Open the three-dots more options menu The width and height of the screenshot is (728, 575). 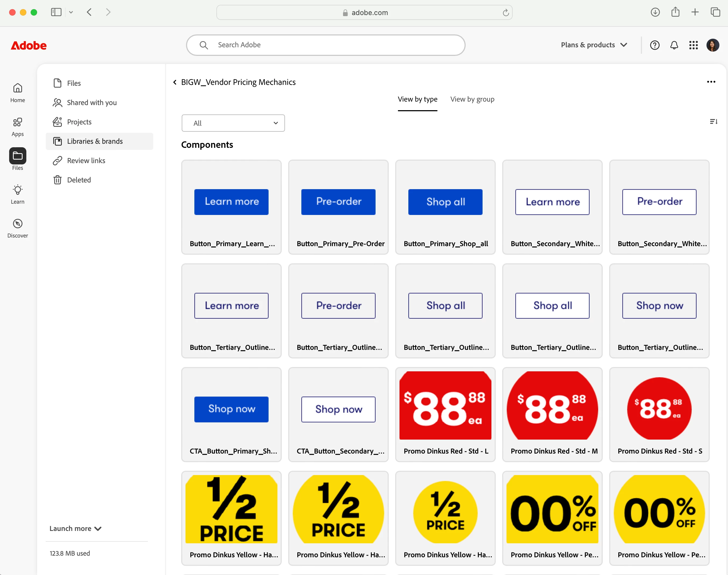click(711, 82)
